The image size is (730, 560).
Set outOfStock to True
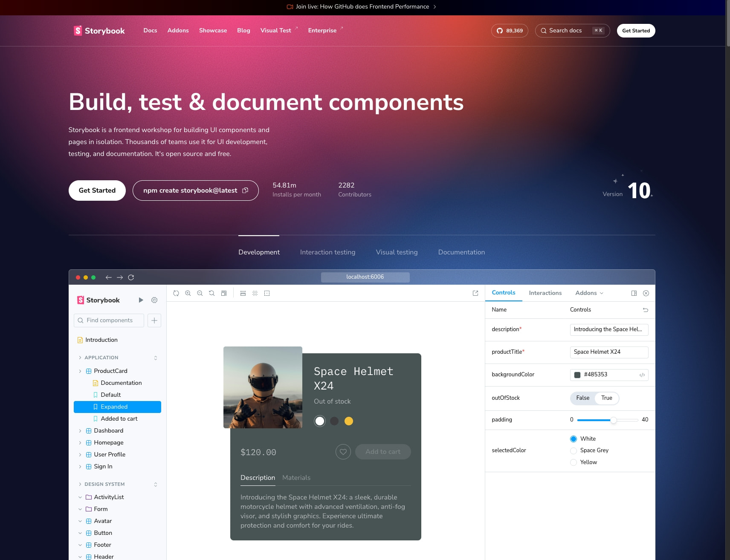pyautogui.click(x=607, y=398)
